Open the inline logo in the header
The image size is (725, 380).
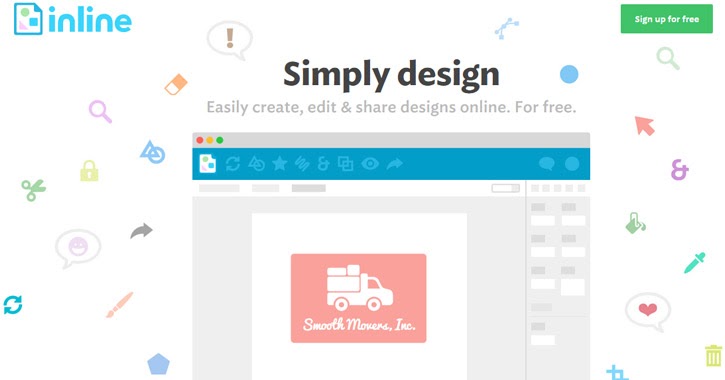(73, 19)
